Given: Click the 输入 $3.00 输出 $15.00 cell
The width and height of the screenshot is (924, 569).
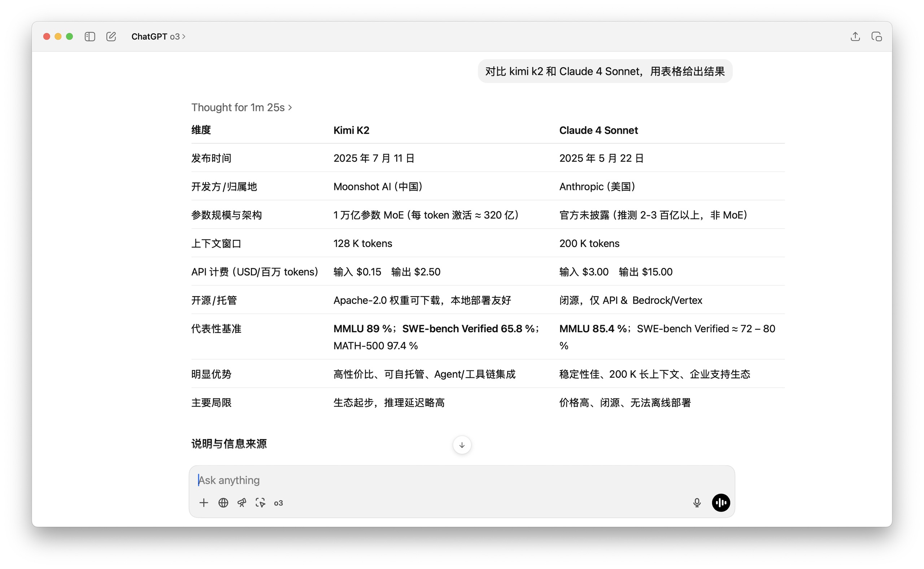Looking at the screenshot, I should (x=615, y=272).
